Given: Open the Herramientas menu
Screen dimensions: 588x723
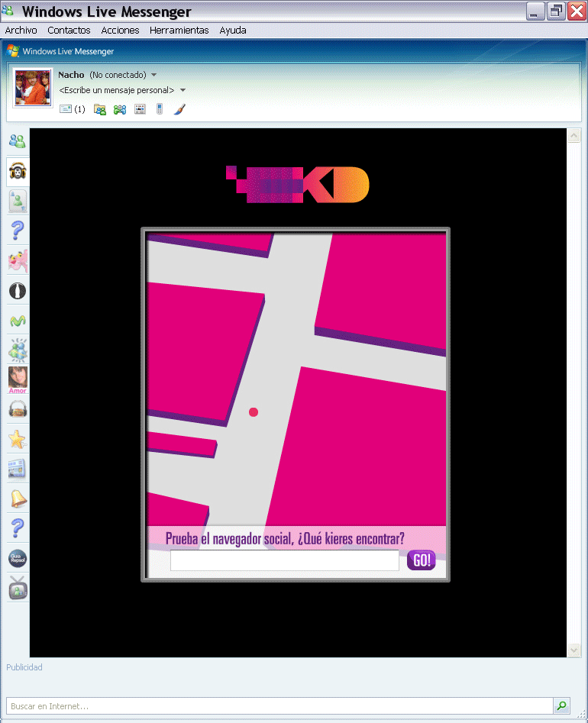Looking at the screenshot, I should tap(179, 31).
